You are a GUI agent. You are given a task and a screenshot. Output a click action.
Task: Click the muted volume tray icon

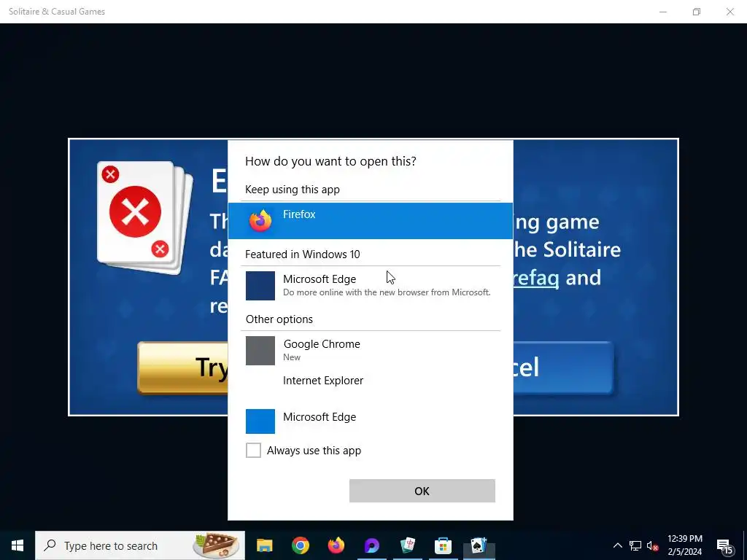click(652, 545)
